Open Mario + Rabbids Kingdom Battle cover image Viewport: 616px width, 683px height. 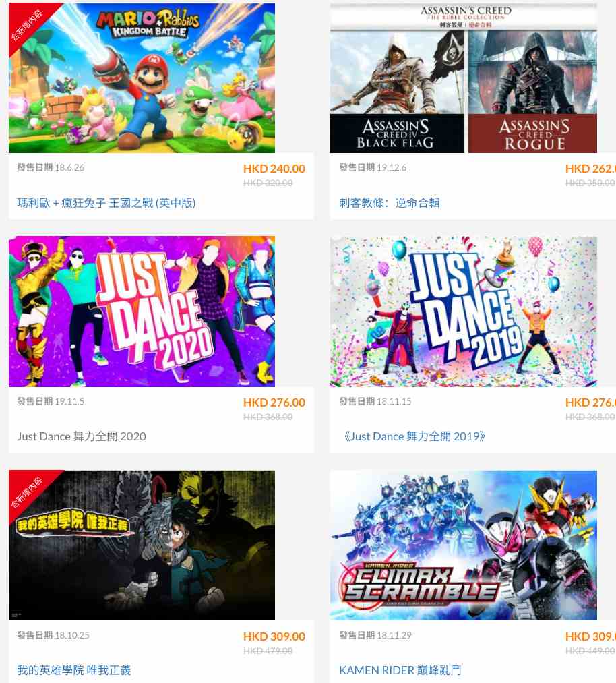pos(142,78)
